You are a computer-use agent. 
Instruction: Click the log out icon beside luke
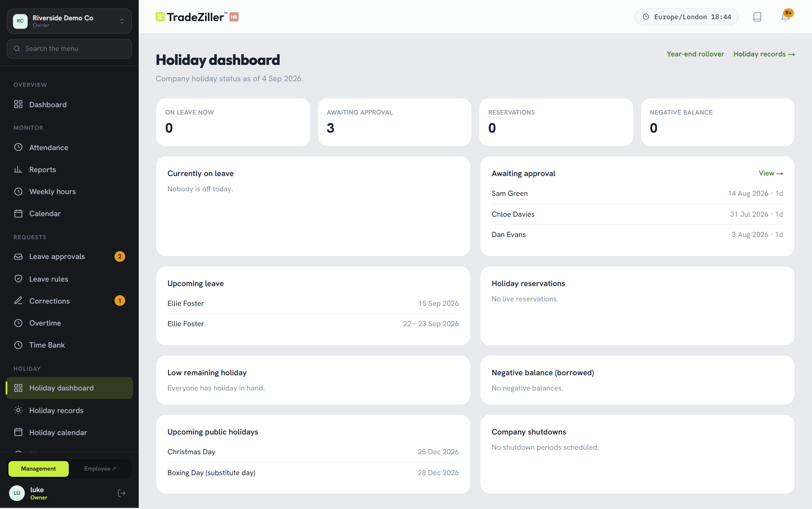(x=122, y=493)
